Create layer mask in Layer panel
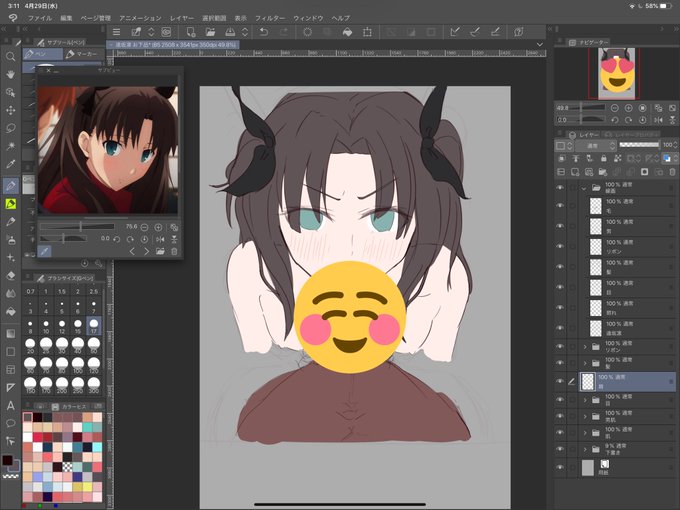This screenshot has height=510, width=680. (x=644, y=172)
